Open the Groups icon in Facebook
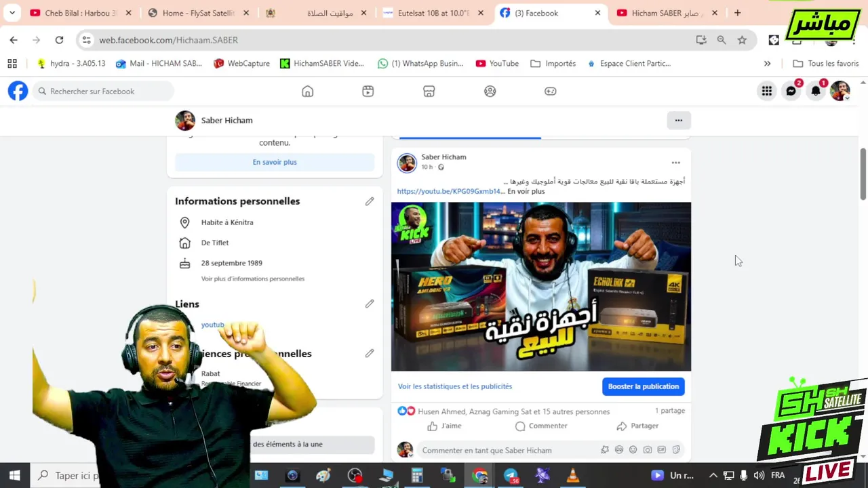Screen dimensions: 868x488 pos(490,91)
